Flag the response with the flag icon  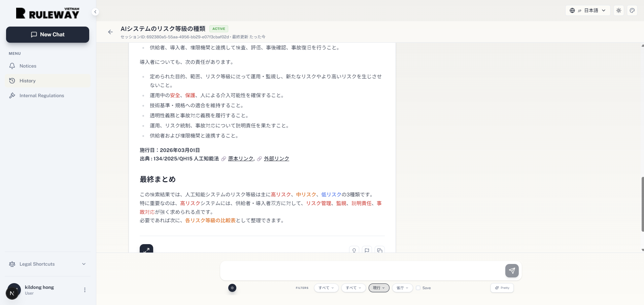[367, 250]
